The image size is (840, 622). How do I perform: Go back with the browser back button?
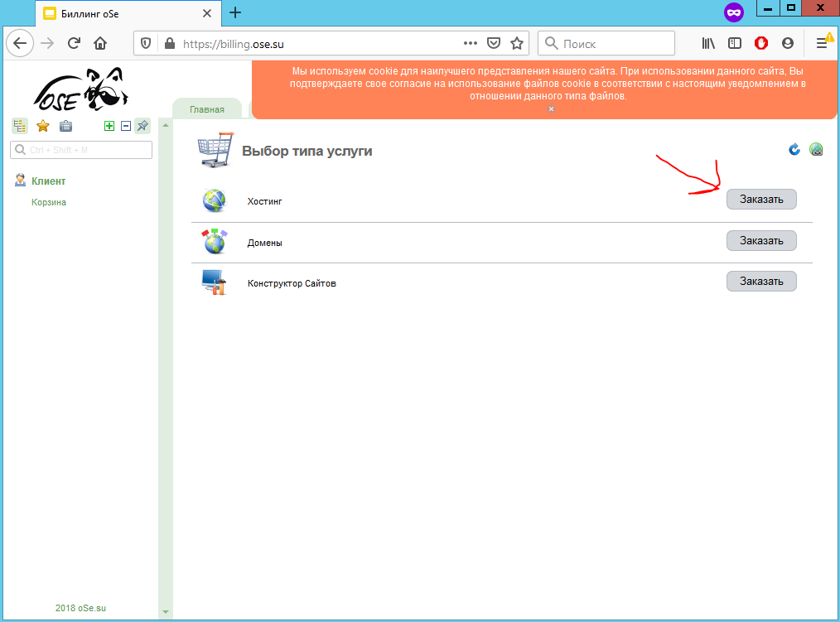click(20, 43)
